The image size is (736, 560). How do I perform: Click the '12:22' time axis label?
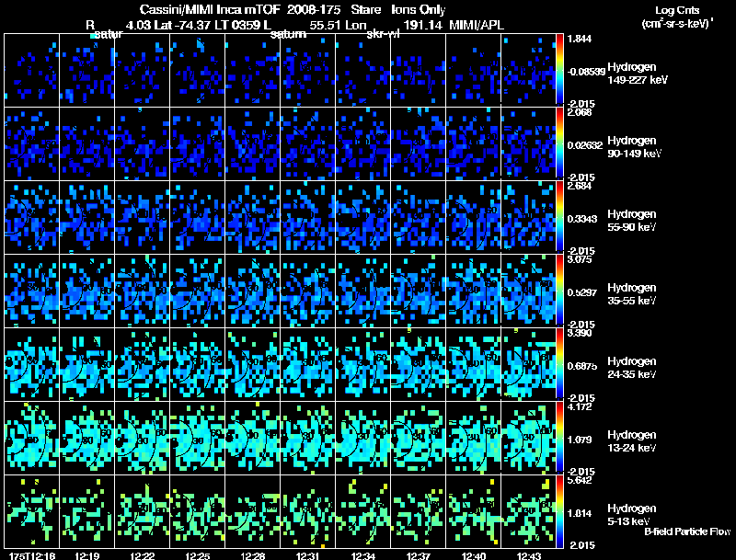(143, 555)
